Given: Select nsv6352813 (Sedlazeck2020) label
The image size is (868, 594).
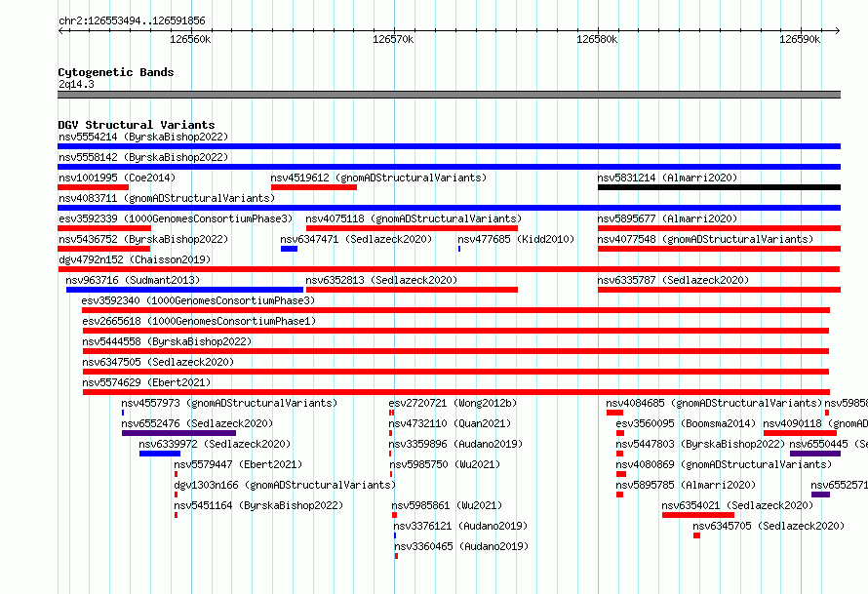Looking at the screenshot, I should [x=381, y=280].
